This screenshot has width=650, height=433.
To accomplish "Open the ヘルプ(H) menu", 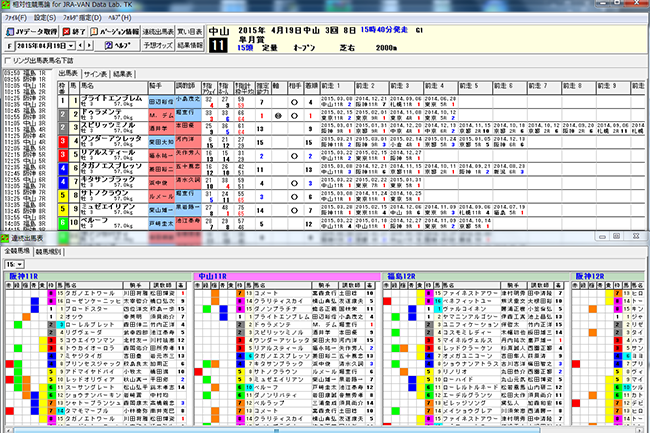I will pos(120,18).
